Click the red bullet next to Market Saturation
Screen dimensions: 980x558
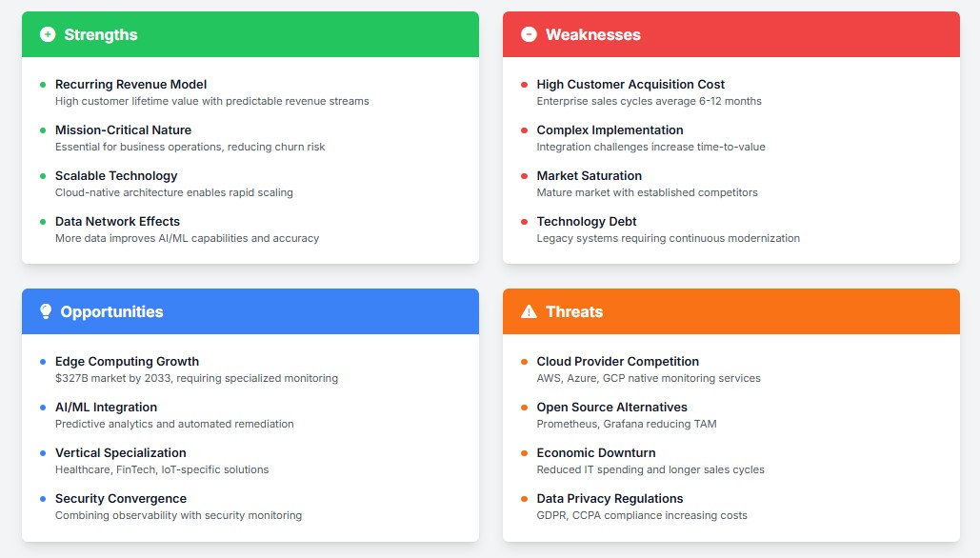[x=524, y=176]
